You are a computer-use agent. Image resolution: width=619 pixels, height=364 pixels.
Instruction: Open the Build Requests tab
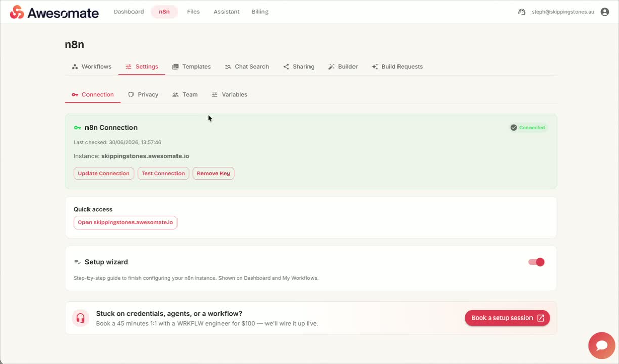click(397, 67)
